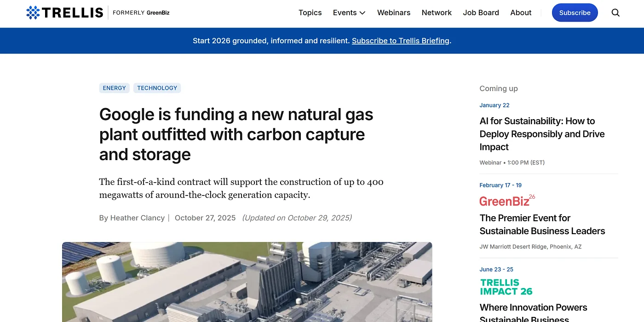Open author Heather Clancy's profile
Screen dimensions: 644x322
(x=138, y=218)
